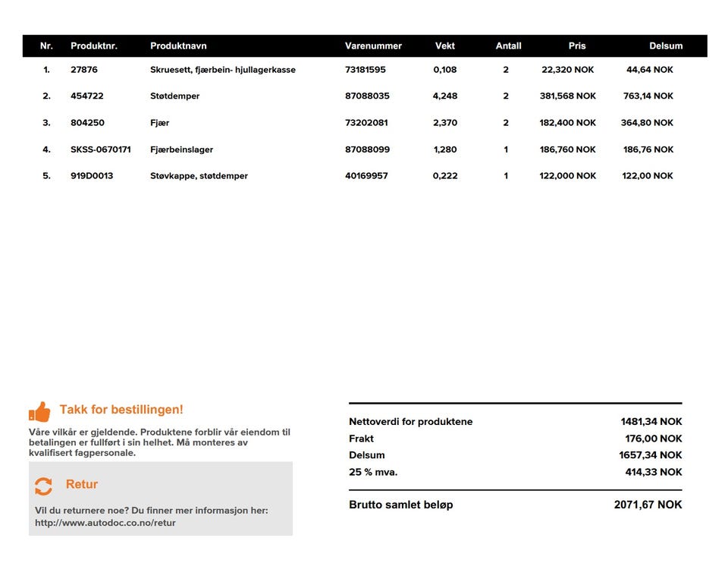Click the Retur heading text
Image resolution: width=728 pixels, height=563 pixels.
82,485
